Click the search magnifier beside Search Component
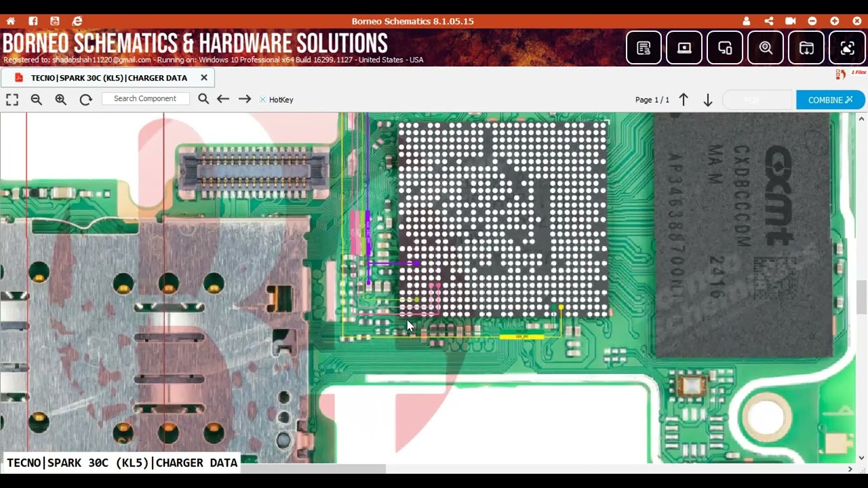Image resolution: width=868 pixels, height=488 pixels. 203,99
